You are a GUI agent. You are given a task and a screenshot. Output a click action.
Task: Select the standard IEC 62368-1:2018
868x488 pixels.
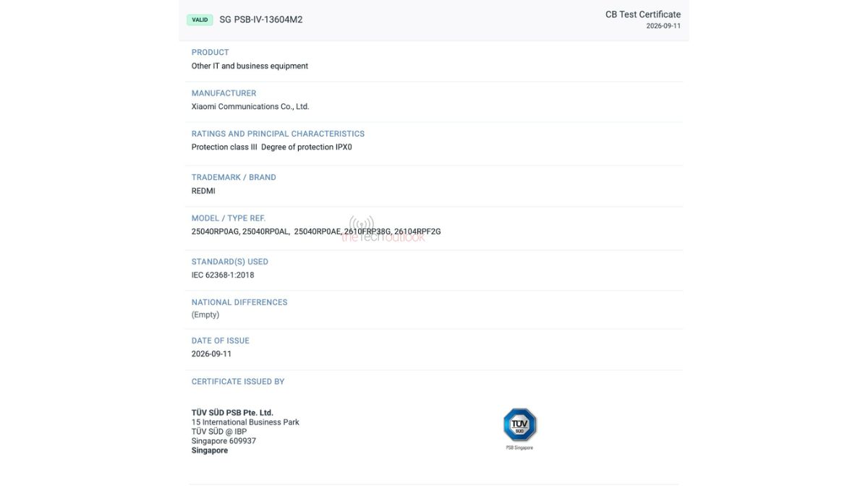click(x=223, y=275)
